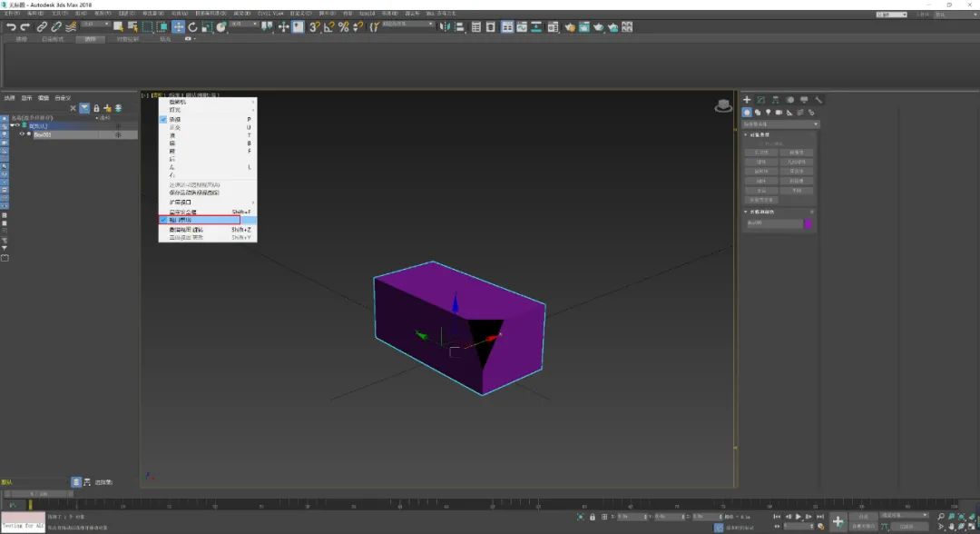The width and height of the screenshot is (980, 534).
Task: Select the Select and Link chain icon
Action: (x=41, y=27)
